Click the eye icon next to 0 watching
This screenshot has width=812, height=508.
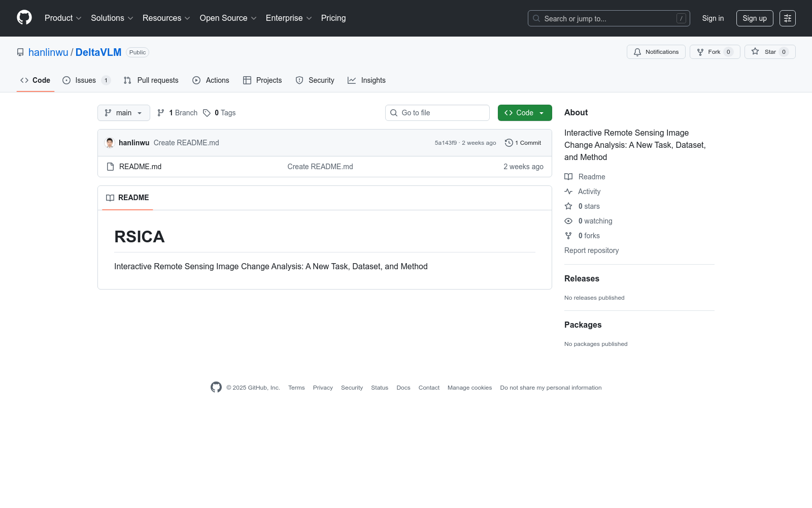[x=568, y=221]
